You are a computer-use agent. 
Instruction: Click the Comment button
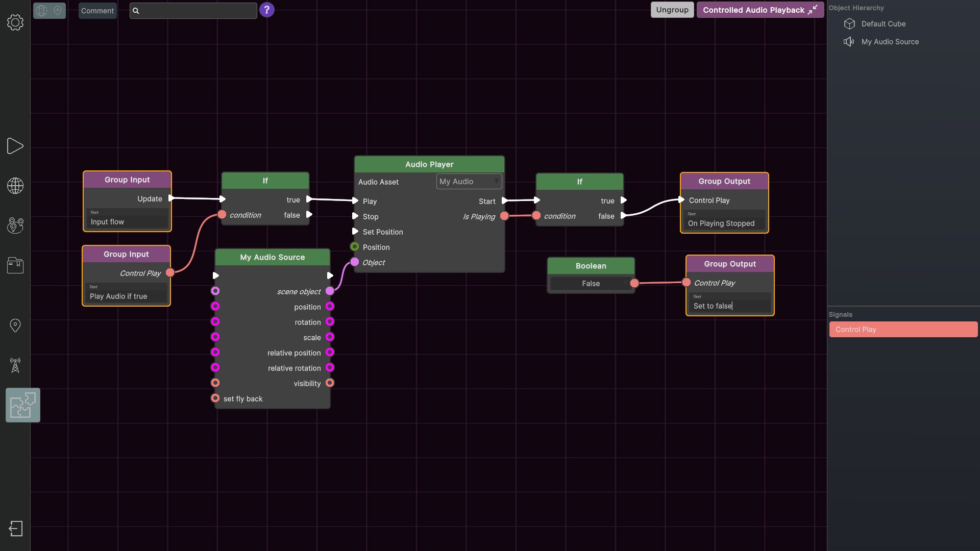(x=97, y=11)
